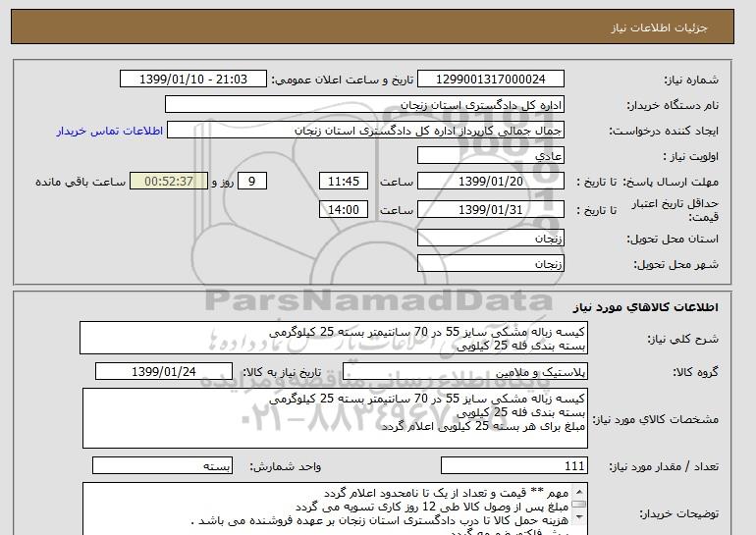This screenshot has height=535, width=756.
Task: Click the تاریخ و ساعت اعلان عمومی label
Action: pyautogui.click(x=343, y=80)
